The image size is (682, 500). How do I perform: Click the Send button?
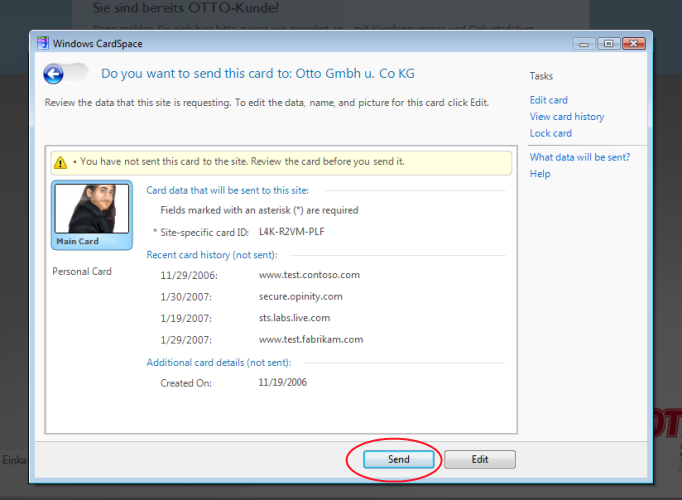398,460
